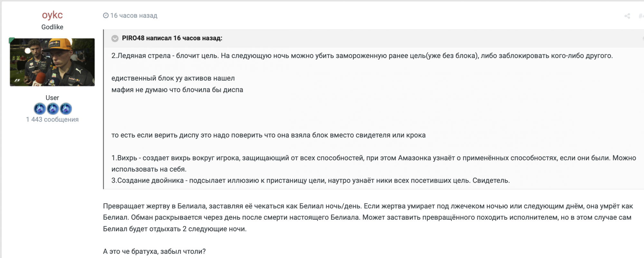
Task: Click the chevron icon in the quote header
Action: 114,38
